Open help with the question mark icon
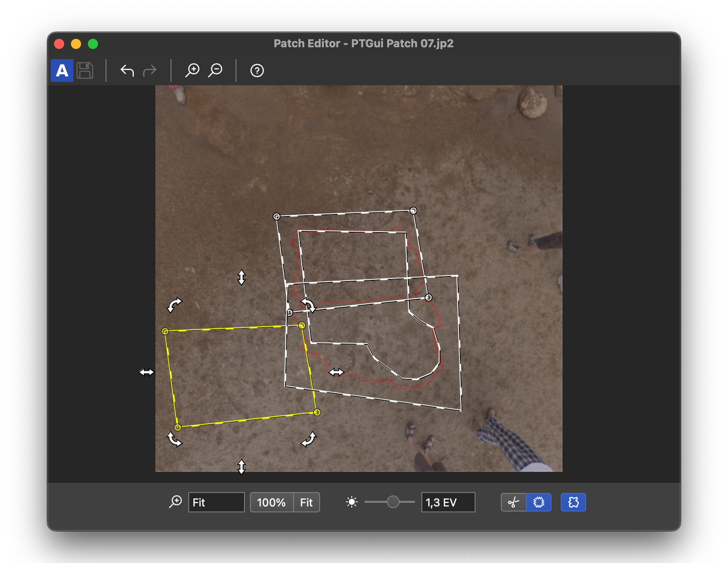 257,70
